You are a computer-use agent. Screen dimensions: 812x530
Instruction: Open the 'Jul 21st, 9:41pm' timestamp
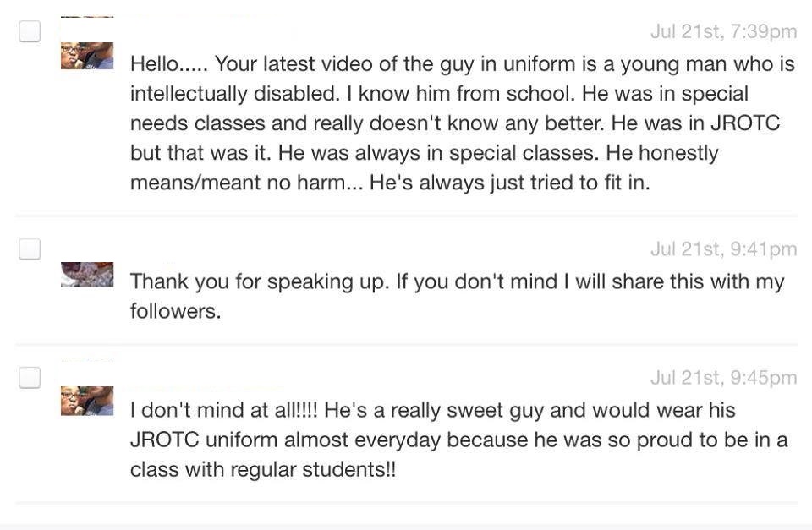(x=723, y=249)
